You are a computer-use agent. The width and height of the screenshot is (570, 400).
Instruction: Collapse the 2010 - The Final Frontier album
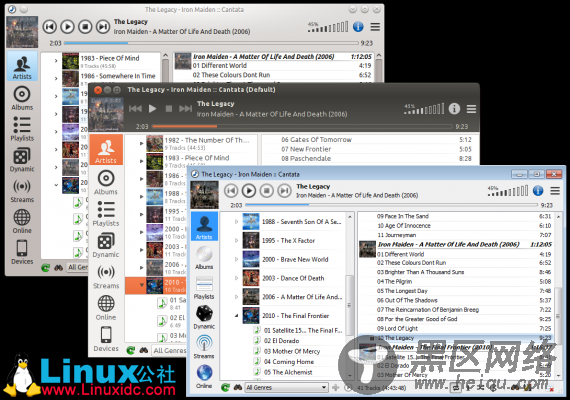(236, 316)
